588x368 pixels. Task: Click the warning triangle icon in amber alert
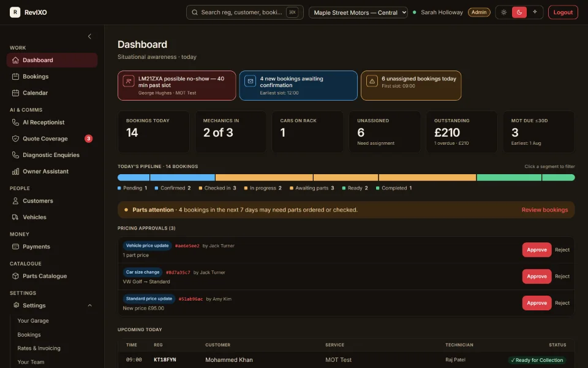372,81
